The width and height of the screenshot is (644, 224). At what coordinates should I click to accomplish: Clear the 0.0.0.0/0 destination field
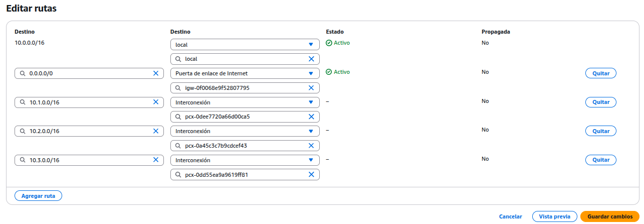(155, 73)
